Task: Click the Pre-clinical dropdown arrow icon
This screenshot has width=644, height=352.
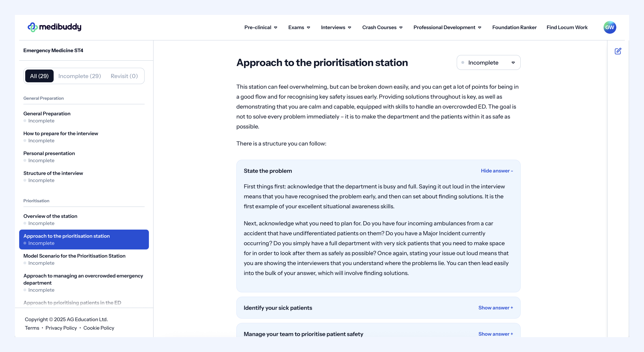Action: pos(276,28)
